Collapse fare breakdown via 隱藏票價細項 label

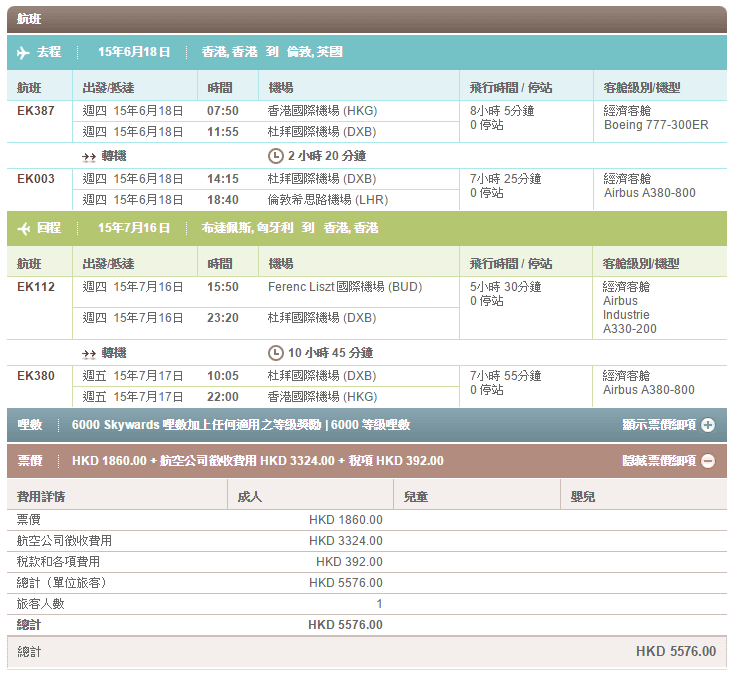658,461
